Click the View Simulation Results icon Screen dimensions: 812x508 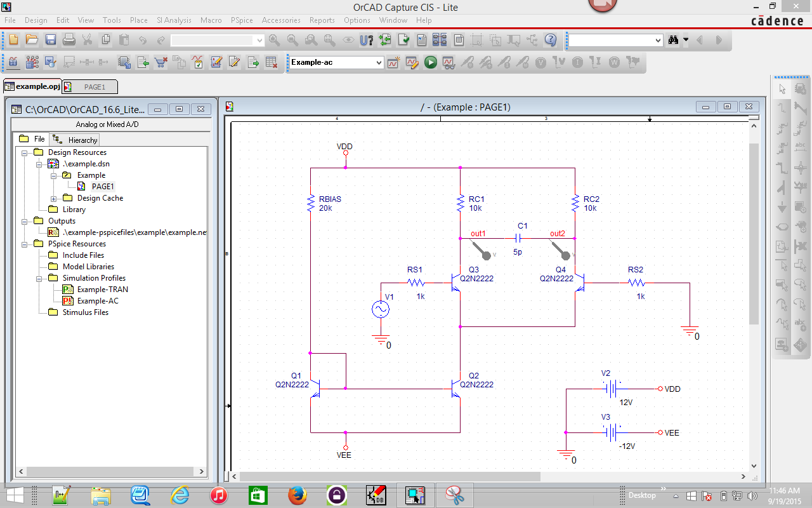point(449,62)
